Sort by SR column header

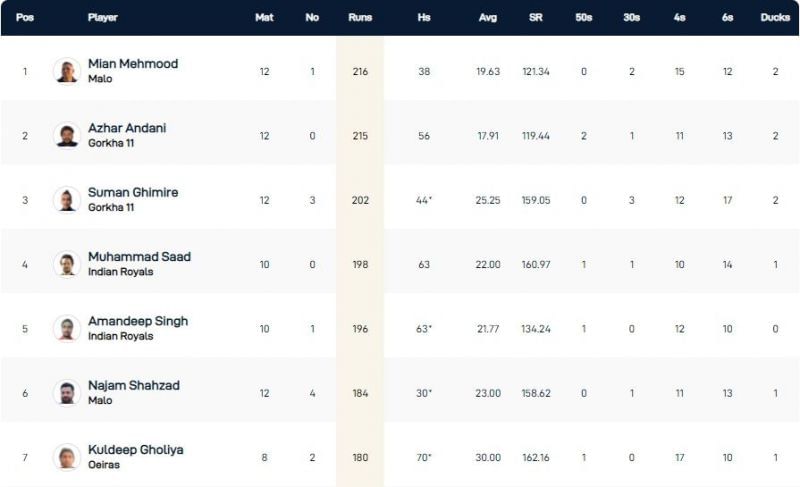536,18
